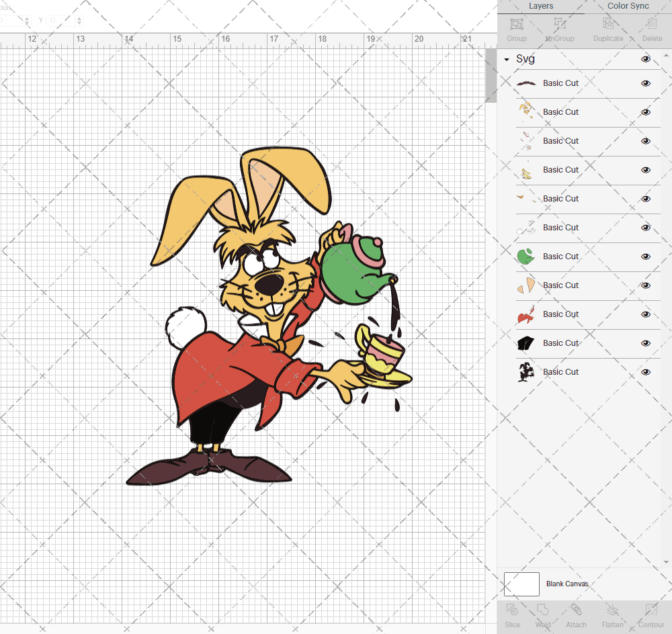Image resolution: width=672 pixels, height=634 pixels.
Task: Click into the Y position input field
Action: 61,20
